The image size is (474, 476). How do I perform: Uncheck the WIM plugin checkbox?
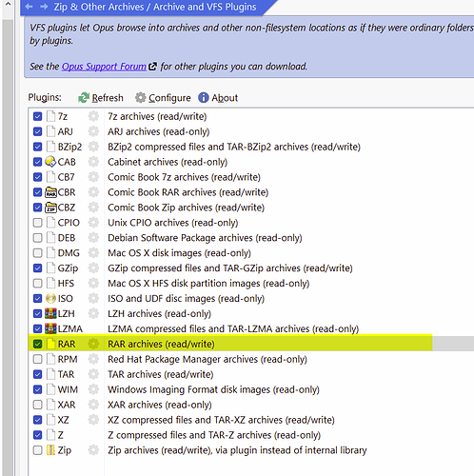[37, 389]
